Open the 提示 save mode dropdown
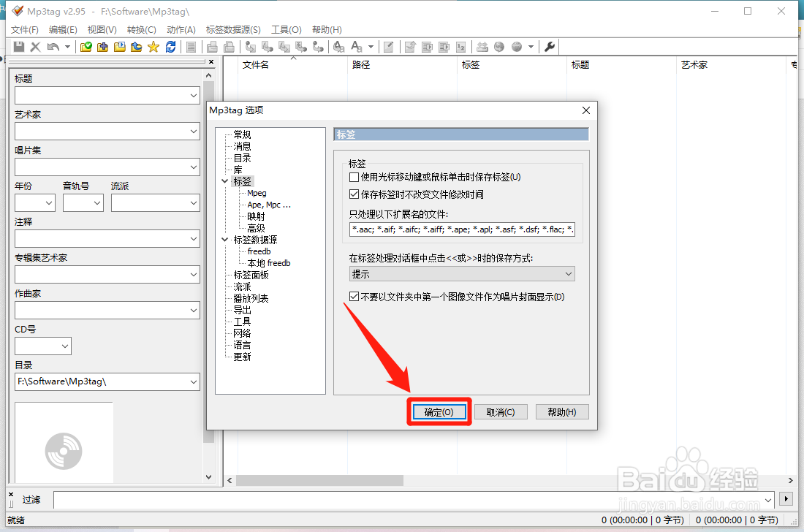The image size is (804, 532). point(461,274)
